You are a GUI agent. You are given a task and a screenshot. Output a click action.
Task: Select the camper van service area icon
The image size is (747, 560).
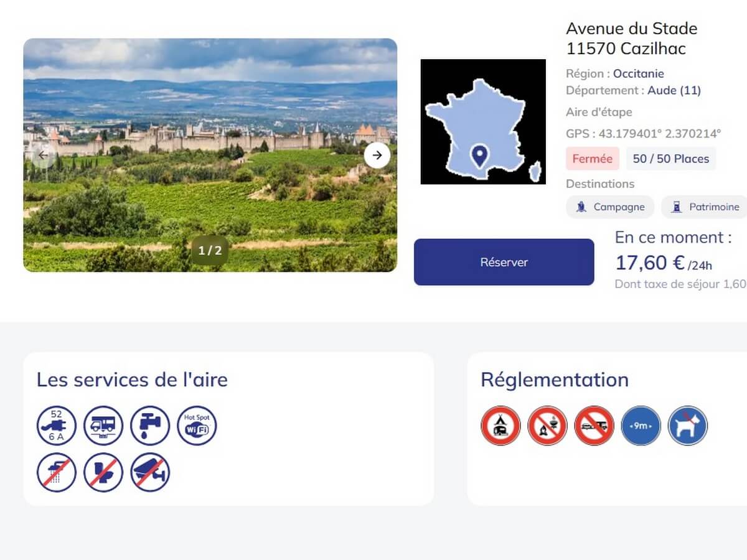(x=103, y=426)
